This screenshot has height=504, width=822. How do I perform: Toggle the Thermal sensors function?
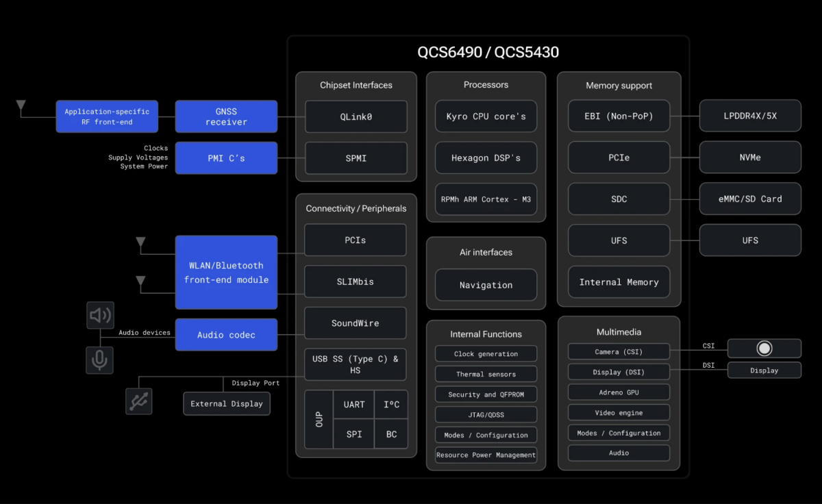click(x=486, y=374)
